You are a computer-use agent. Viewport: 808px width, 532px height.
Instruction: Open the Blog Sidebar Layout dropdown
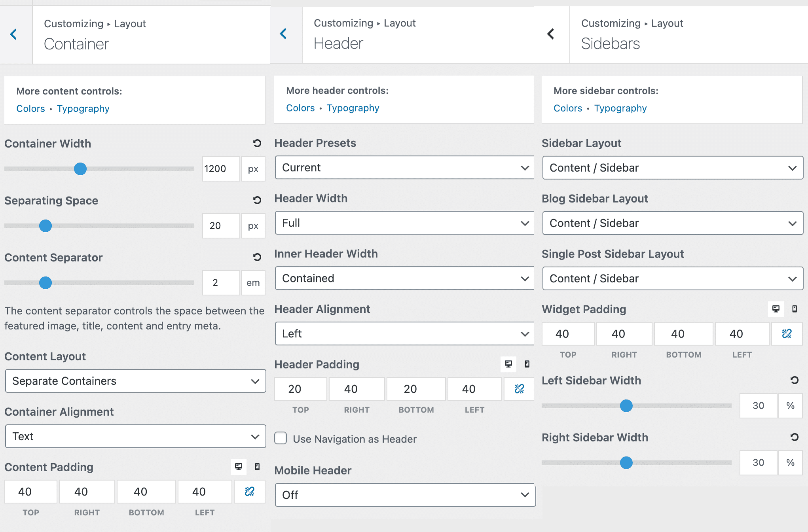point(672,223)
